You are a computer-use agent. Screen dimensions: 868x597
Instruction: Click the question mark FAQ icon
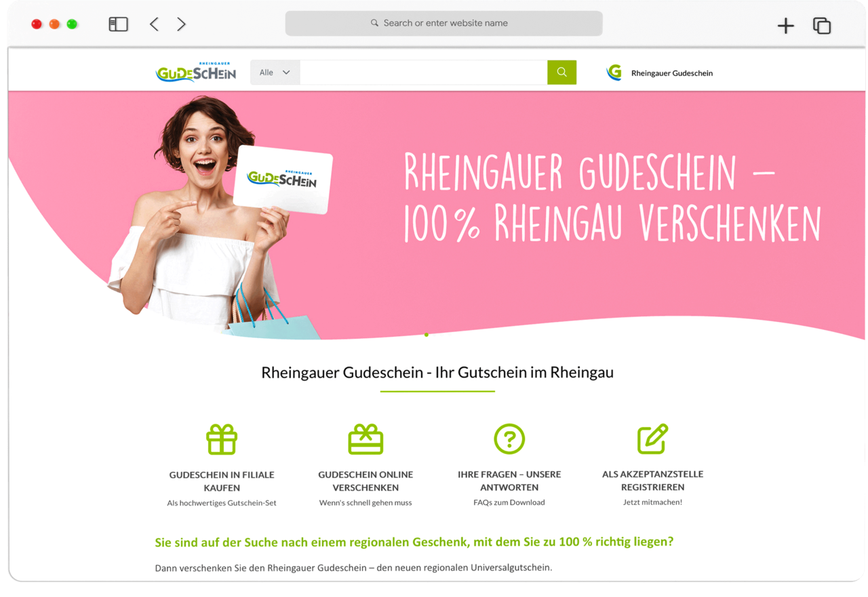pos(509,438)
